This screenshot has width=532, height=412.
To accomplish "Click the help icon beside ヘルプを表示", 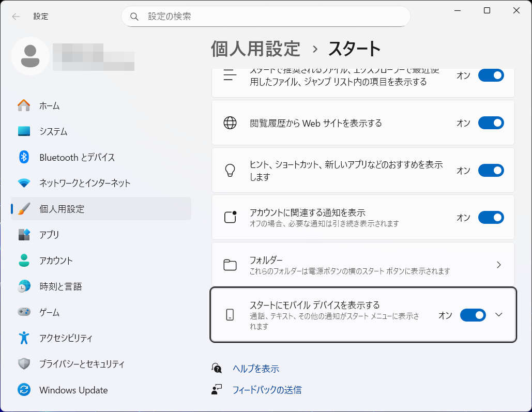I will coord(217,368).
